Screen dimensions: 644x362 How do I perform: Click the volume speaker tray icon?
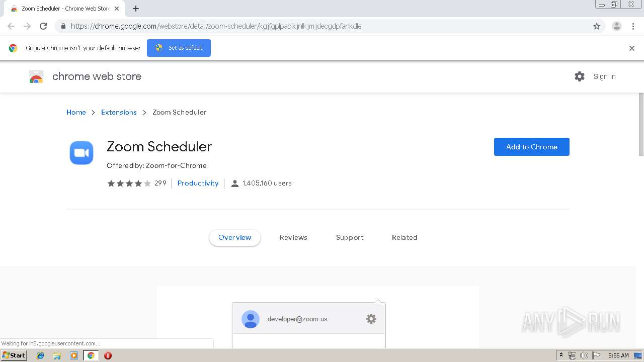pos(584,355)
